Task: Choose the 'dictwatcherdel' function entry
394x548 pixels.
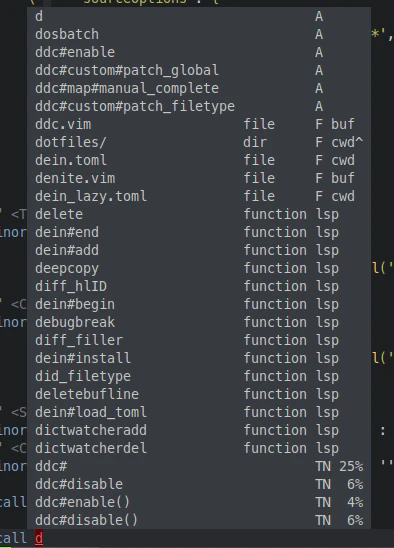Action: click(x=199, y=448)
